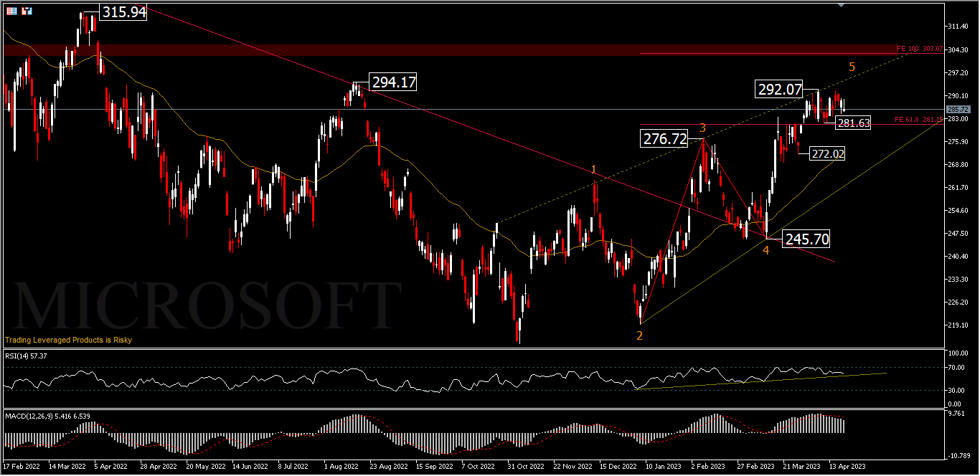
Task: Click the 281.63 price annotation
Action: click(x=853, y=123)
